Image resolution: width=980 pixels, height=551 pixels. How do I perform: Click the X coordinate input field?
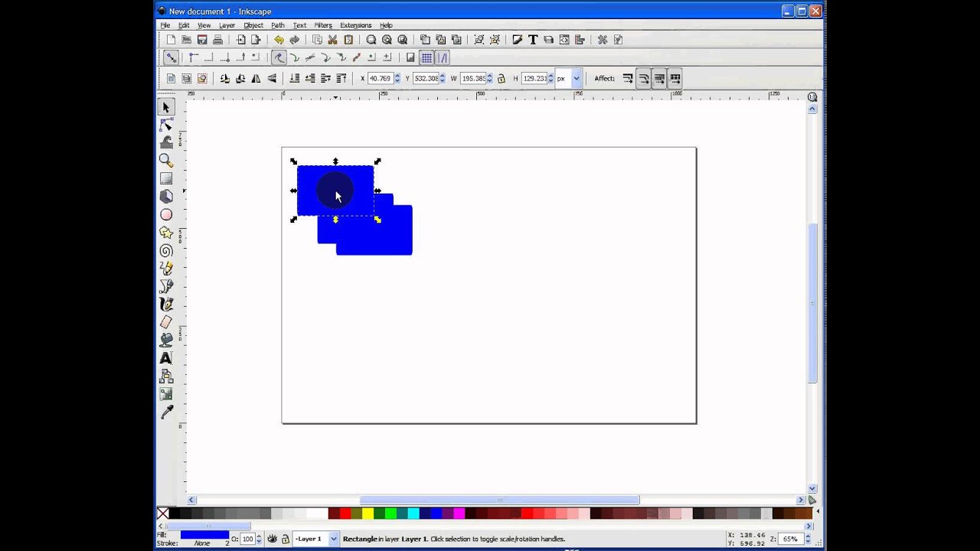click(381, 78)
